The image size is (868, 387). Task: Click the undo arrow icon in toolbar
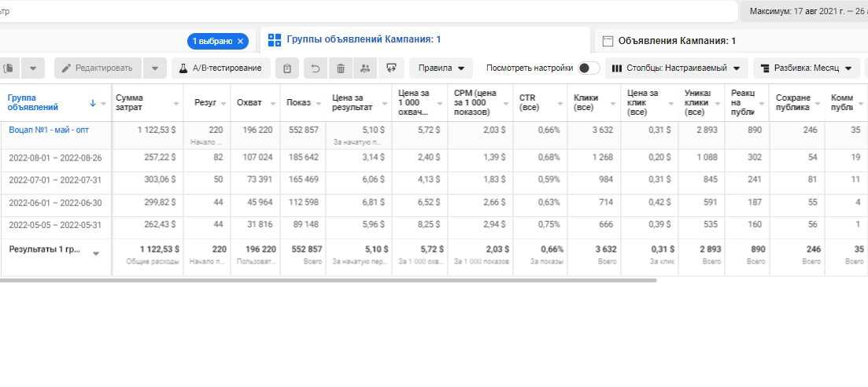315,68
